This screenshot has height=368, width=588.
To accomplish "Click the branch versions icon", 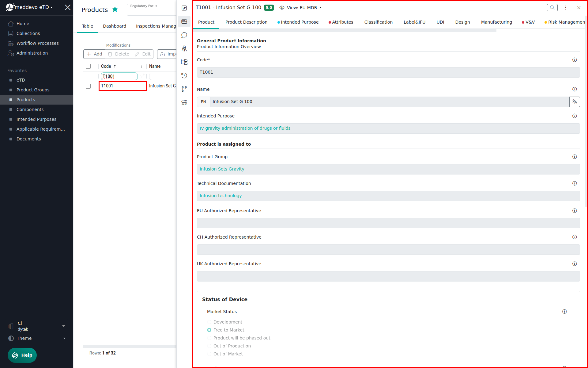I will 184,89.
